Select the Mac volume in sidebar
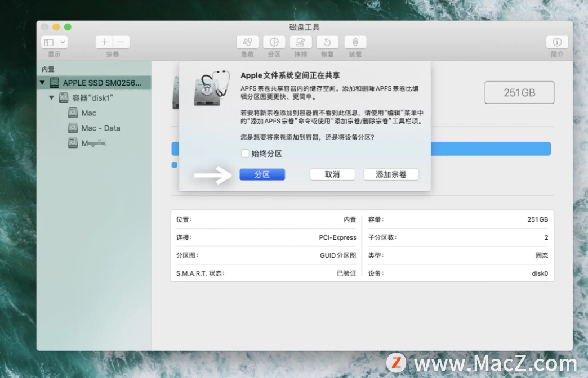This screenshot has height=378, width=588. pos(94,112)
